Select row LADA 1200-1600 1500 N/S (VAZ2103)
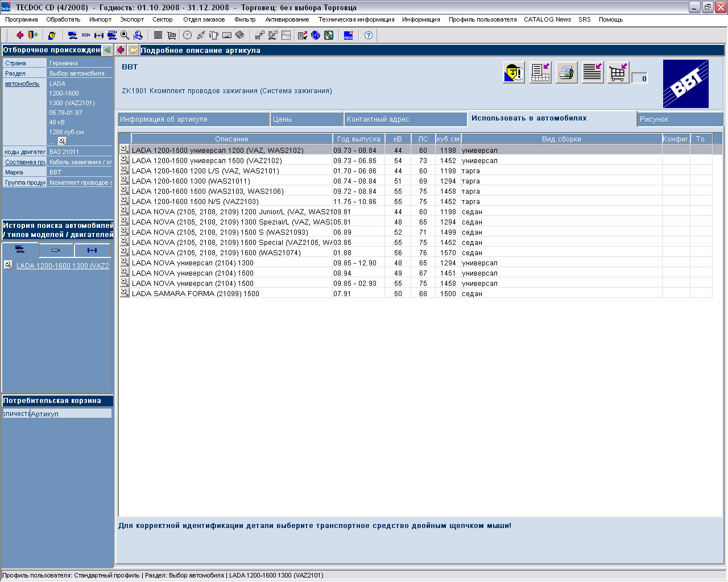This screenshot has width=728, height=582. (415, 201)
